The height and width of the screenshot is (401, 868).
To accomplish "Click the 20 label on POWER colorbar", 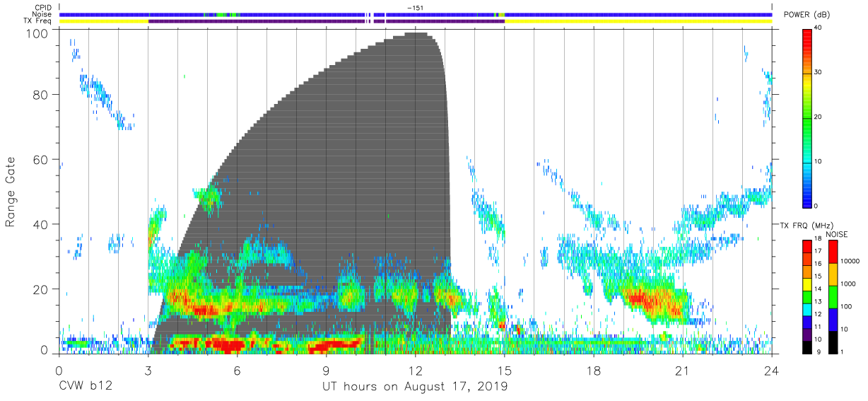I will click(x=818, y=117).
